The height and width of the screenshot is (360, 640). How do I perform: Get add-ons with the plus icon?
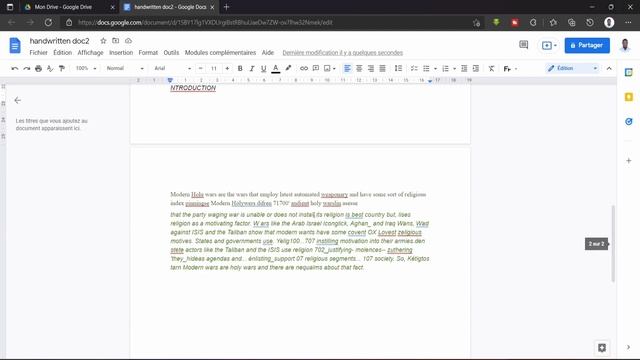[x=629, y=161]
